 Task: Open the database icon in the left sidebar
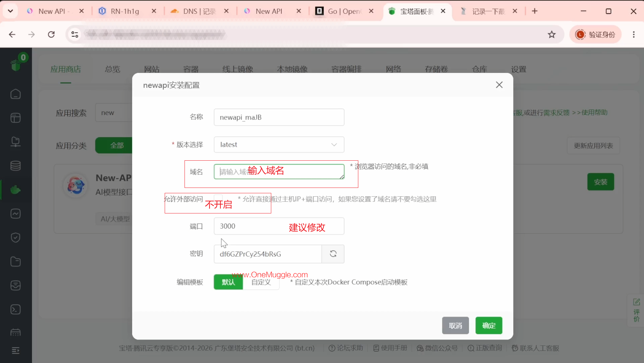[x=15, y=166]
